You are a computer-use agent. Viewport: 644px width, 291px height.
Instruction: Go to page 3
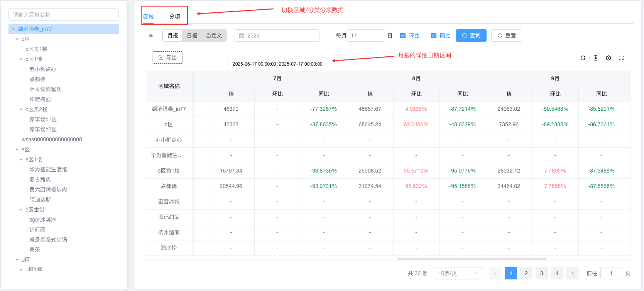(x=542, y=273)
